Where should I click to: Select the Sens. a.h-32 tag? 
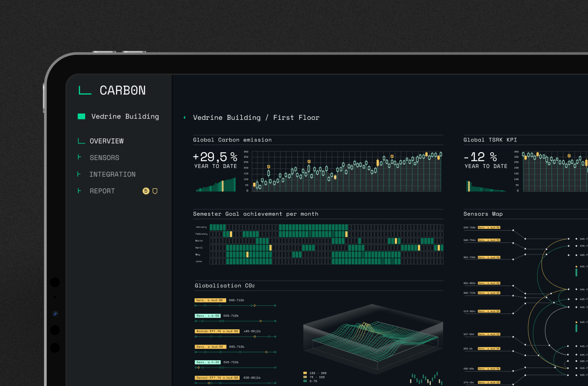pyautogui.click(x=208, y=362)
